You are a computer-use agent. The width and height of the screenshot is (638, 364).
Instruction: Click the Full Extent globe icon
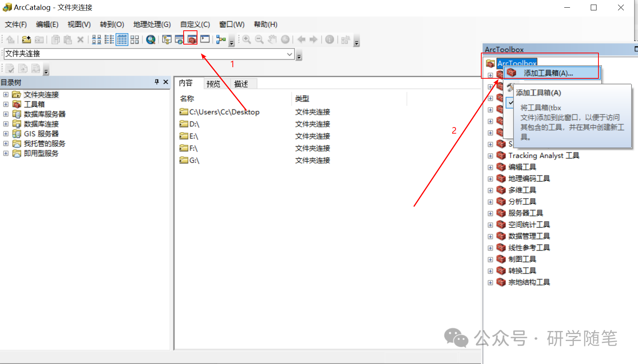tap(285, 39)
